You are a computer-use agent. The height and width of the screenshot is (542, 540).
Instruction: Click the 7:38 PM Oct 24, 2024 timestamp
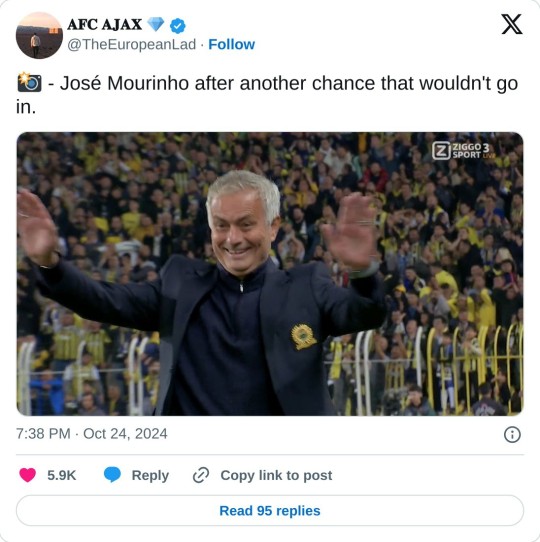[x=92, y=434]
